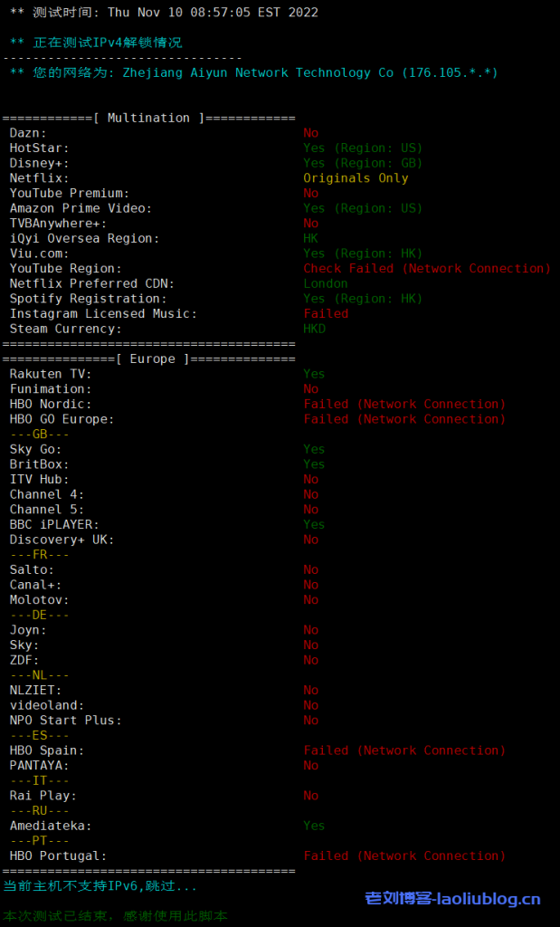Click the HBO Nordic failed result
The height and width of the screenshot is (927, 560).
[404, 404]
